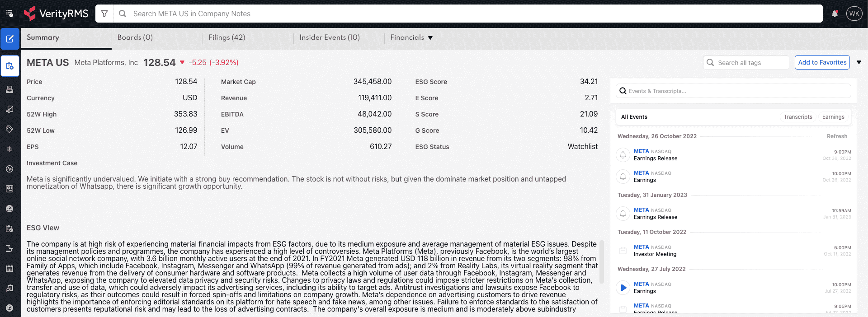Open the Insider Events (10) tab
This screenshot has height=317, width=868.
point(330,37)
